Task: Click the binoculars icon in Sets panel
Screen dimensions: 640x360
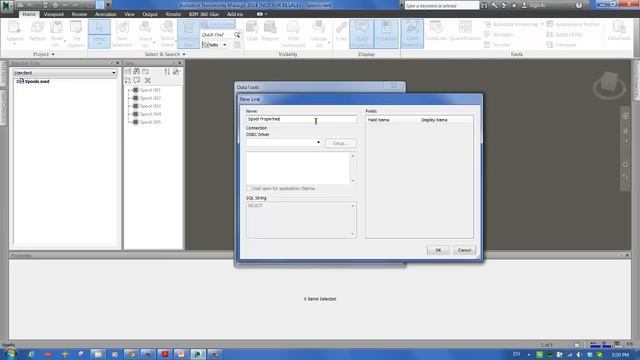Action: pos(136,71)
